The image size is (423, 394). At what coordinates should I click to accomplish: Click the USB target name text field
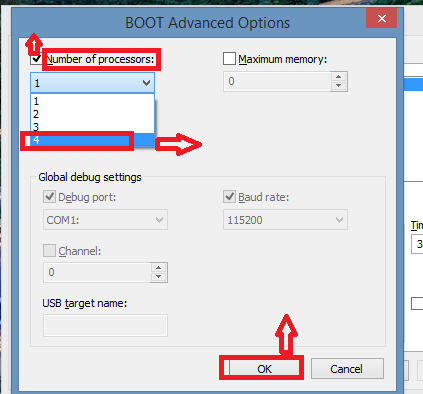pos(105,325)
